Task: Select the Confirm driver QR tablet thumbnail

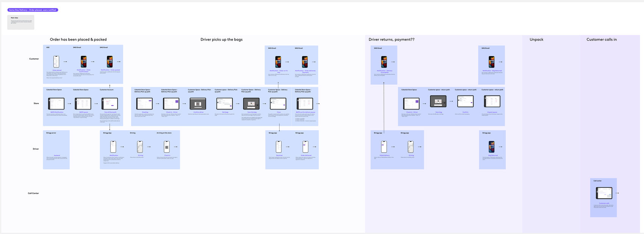Action: pyautogui.click(x=198, y=104)
